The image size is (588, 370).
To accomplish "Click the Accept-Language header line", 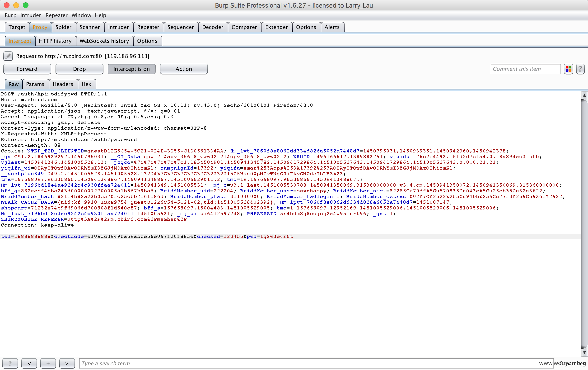I will (x=87, y=117).
